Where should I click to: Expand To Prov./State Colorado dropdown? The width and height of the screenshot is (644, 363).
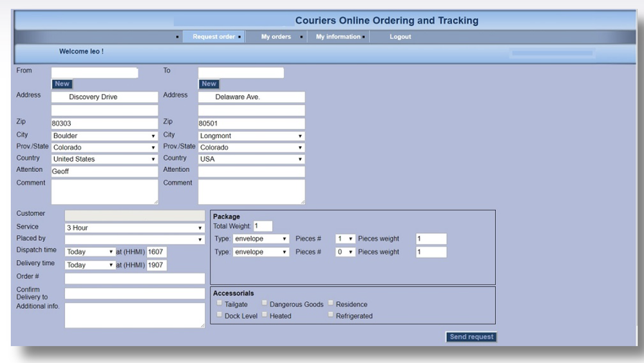click(x=251, y=147)
